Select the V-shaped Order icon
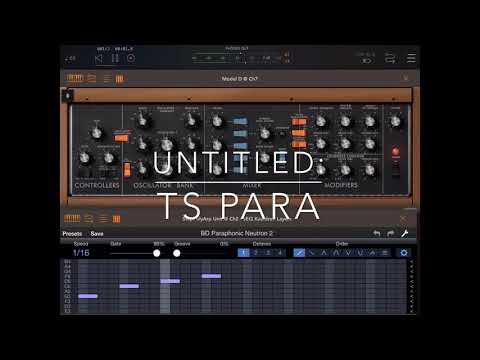The width and height of the screenshot is (480, 360). pos(348,253)
